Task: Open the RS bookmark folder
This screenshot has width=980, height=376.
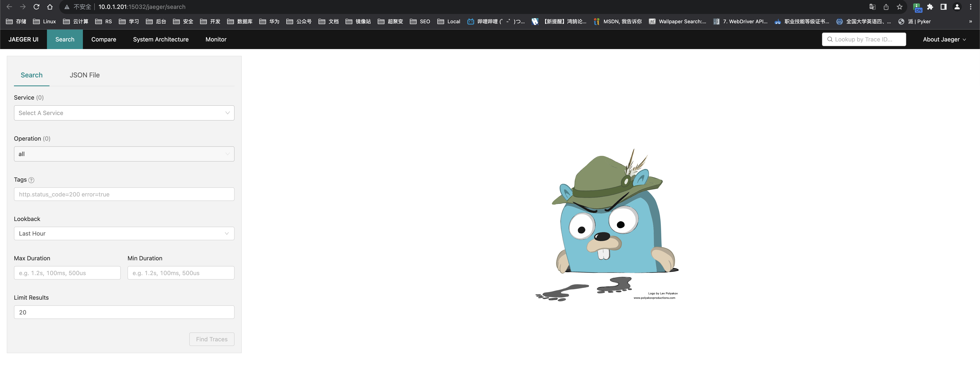Action: click(x=103, y=21)
